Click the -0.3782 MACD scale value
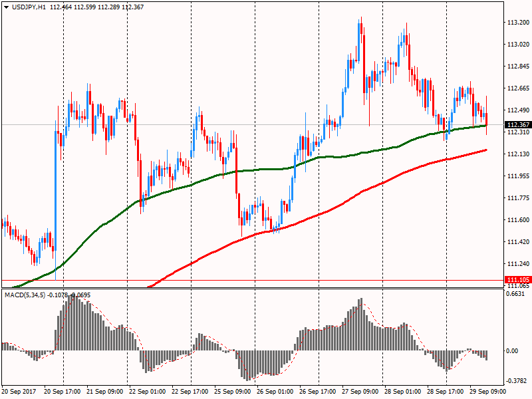Image resolution: width=532 pixels, height=399 pixels. 517,381
